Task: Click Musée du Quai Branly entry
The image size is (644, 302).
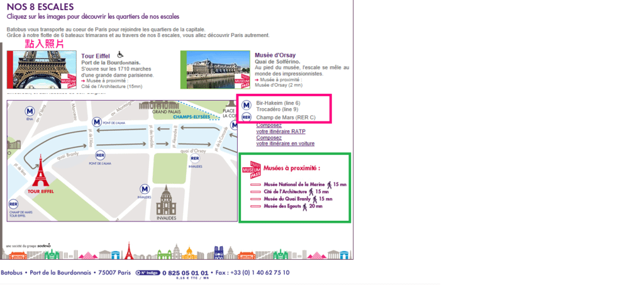Action: (x=287, y=199)
